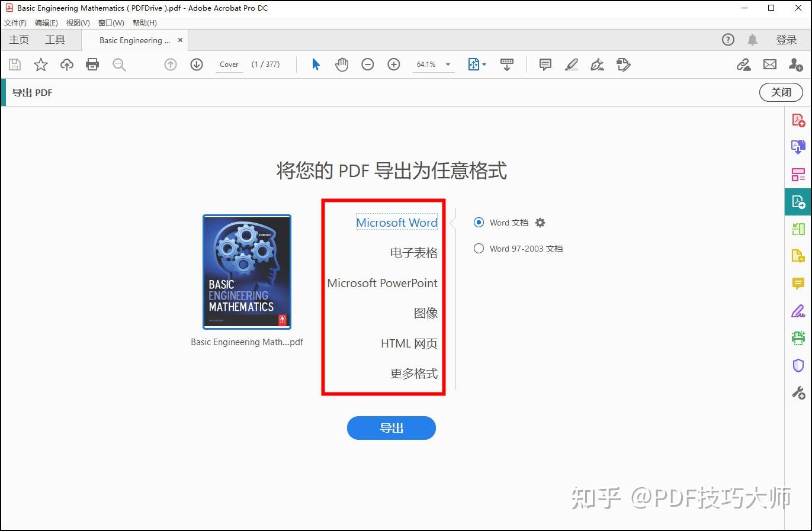812x531 pixels.
Task: Open the Find text magnifier
Action: pos(119,65)
